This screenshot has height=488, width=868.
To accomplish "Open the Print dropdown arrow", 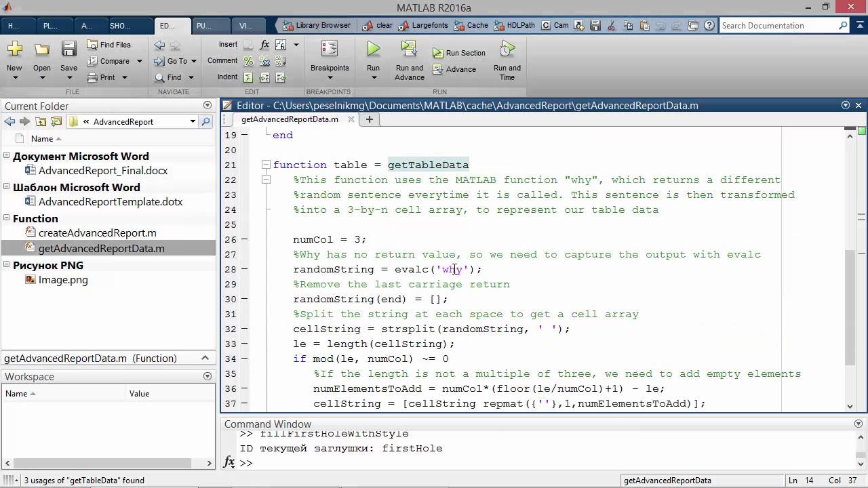I will (x=125, y=77).
